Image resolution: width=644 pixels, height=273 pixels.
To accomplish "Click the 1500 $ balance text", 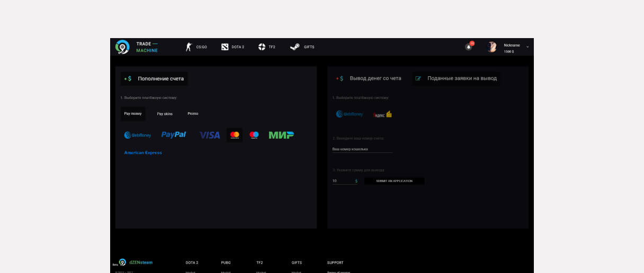I will point(509,51).
